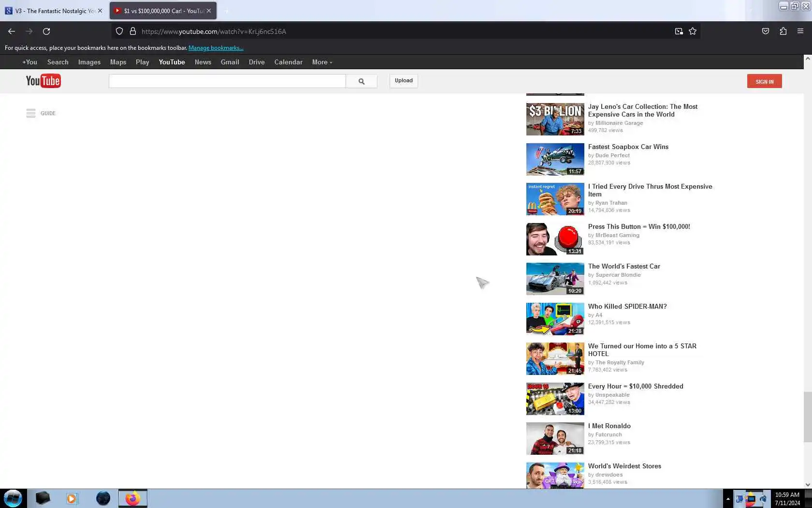Open Gmail in the Google bar
This screenshot has width=812, height=508.
230,62
